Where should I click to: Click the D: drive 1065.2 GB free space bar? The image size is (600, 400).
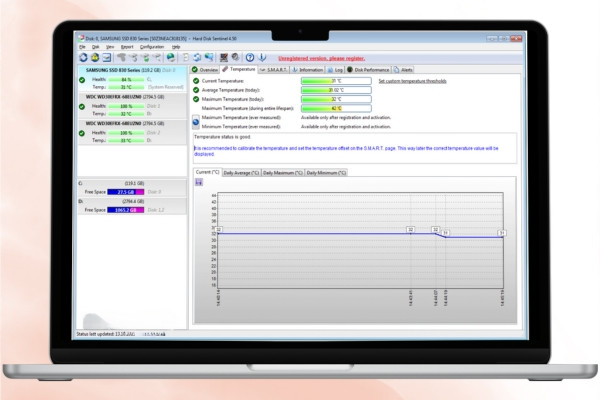126,210
